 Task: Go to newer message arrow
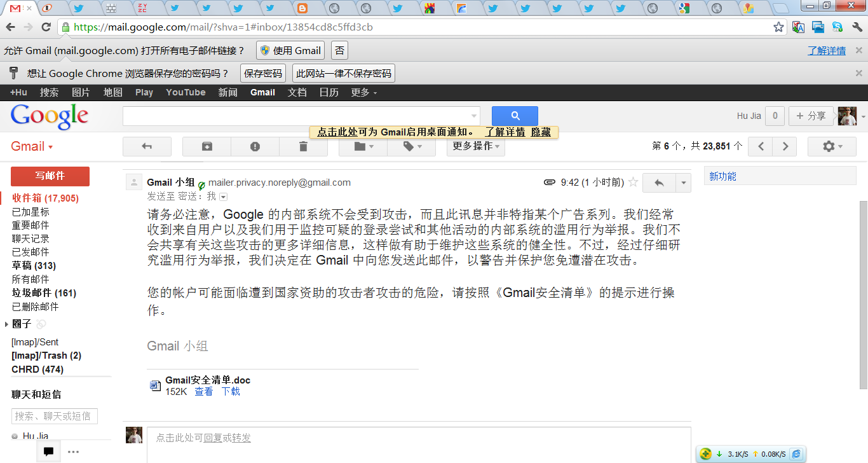[x=761, y=146]
